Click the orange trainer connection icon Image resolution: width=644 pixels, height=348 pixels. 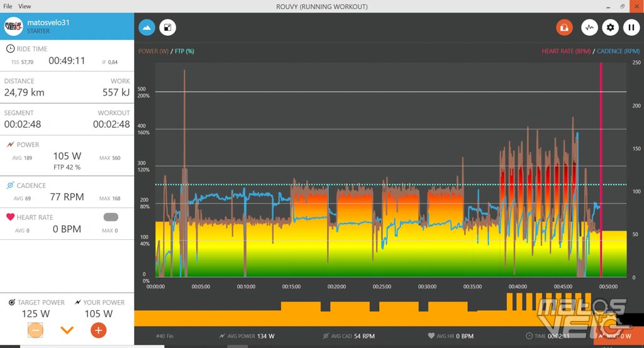pyautogui.click(x=564, y=28)
